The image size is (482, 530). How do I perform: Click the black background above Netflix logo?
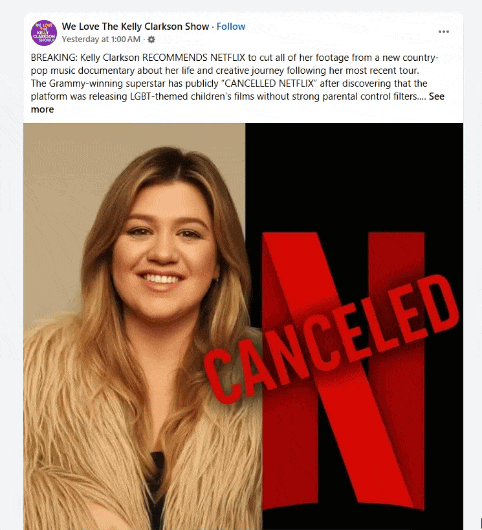[354, 176]
